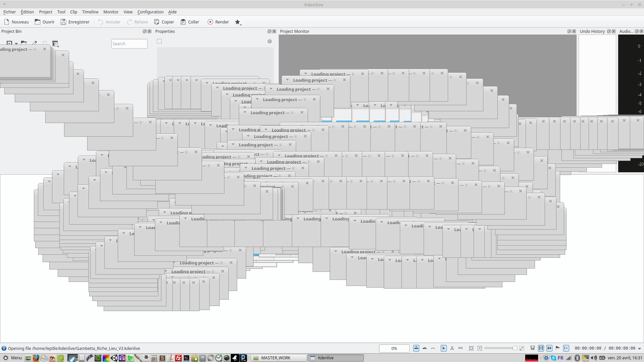Screen dimensions: 644x362
Task: Open the timecode format dropdown arrow
Action: tap(639, 349)
